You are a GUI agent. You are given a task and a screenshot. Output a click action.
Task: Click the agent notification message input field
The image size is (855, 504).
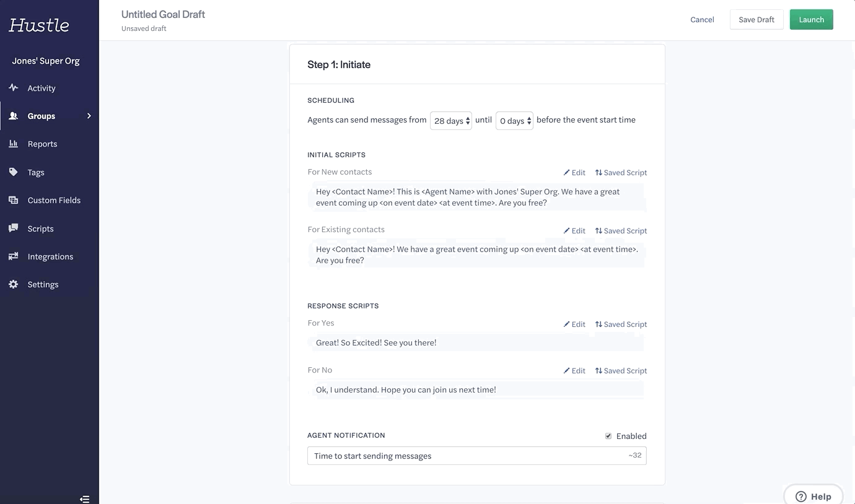coord(477,456)
